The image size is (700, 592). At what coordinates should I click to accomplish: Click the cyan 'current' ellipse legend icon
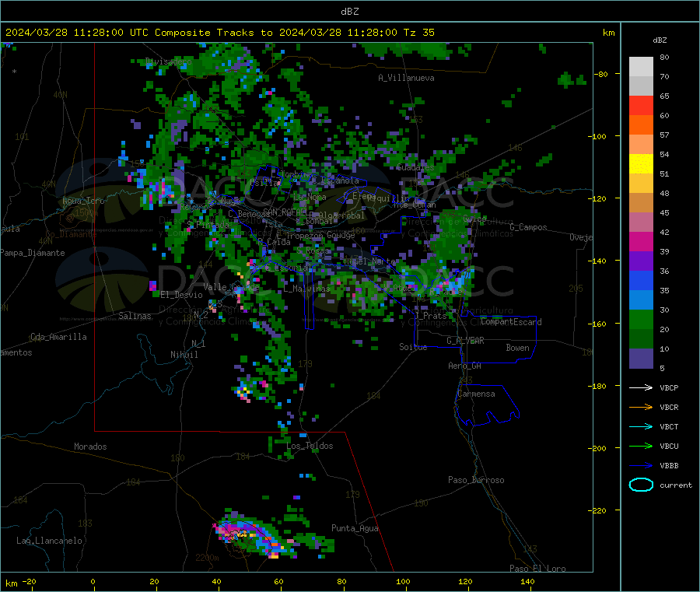(x=641, y=485)
